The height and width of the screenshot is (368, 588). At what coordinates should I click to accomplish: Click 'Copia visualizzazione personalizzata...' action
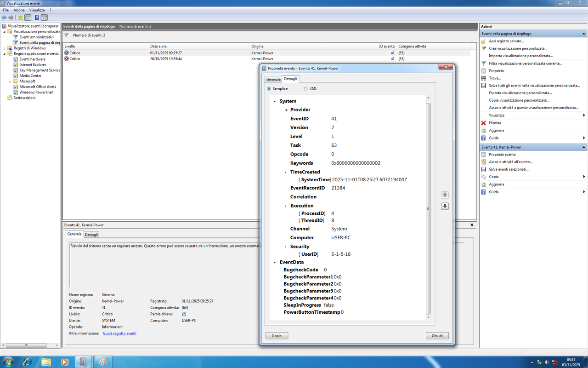tap(519, 100)
